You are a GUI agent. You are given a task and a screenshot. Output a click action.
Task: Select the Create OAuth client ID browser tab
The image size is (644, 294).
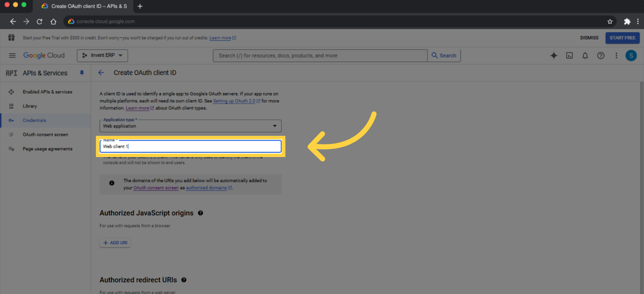[x=83, y=6]
